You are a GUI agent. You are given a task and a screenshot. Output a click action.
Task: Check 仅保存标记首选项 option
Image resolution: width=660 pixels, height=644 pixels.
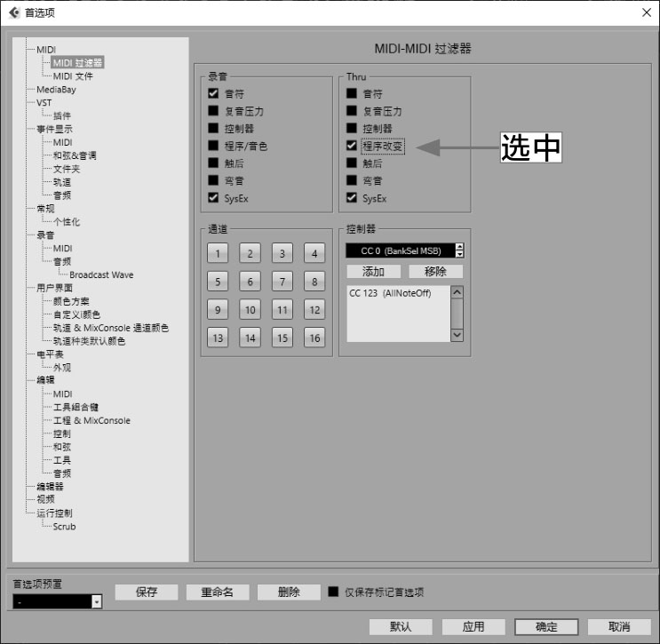(333, 592)
